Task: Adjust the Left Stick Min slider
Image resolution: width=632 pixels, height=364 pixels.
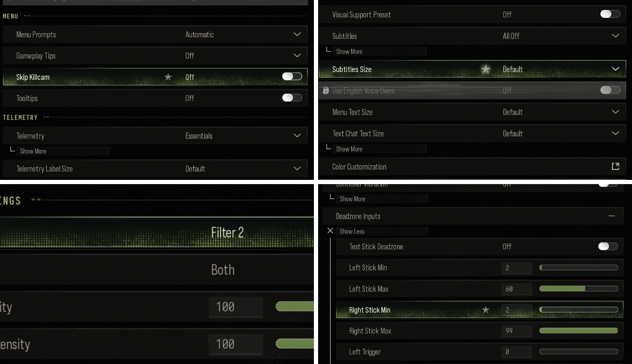Action: coord(579,268)
